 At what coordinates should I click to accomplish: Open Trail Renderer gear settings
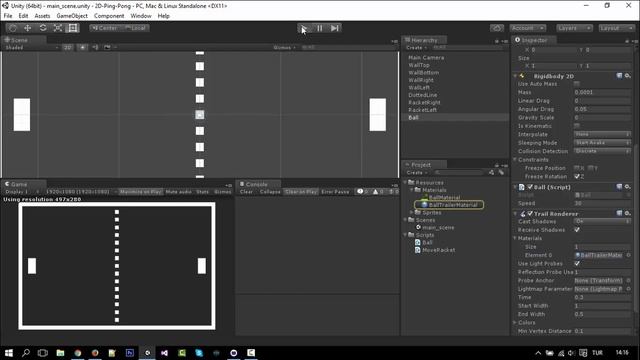(x=628, y=213)
